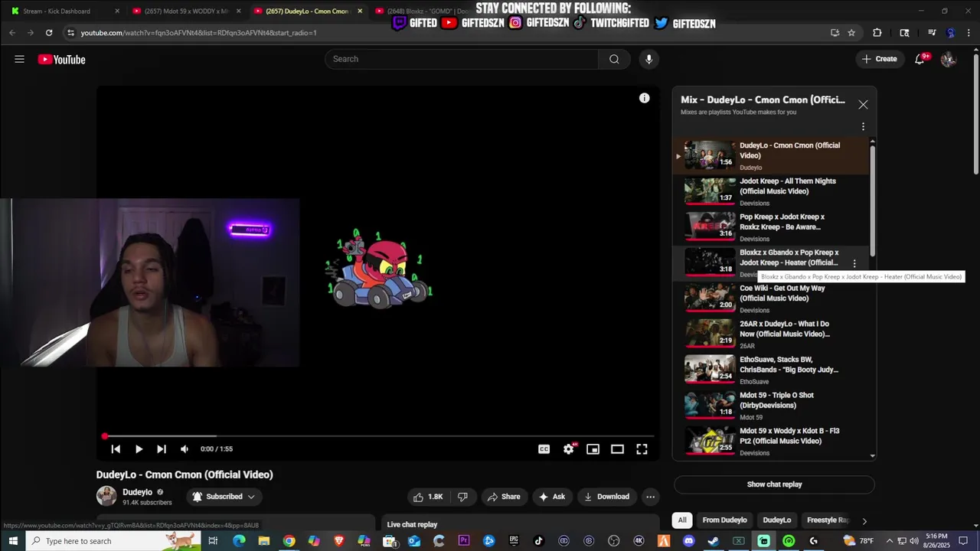The height and width of the screenshot is (551, 980).
Task: Toggle closed captions on the player
Action: point(544,449)
